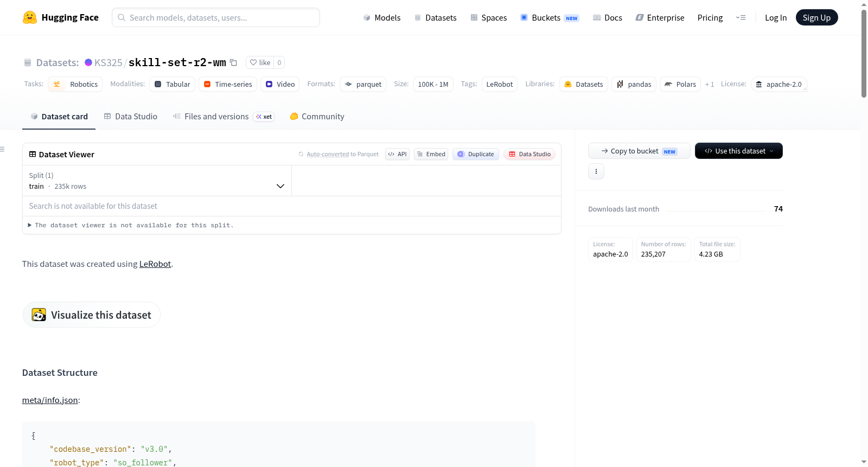The height and width of the screenshot is (467, 868).
Task: Select the Robotics task tag
Action: [x=75, y=84]
